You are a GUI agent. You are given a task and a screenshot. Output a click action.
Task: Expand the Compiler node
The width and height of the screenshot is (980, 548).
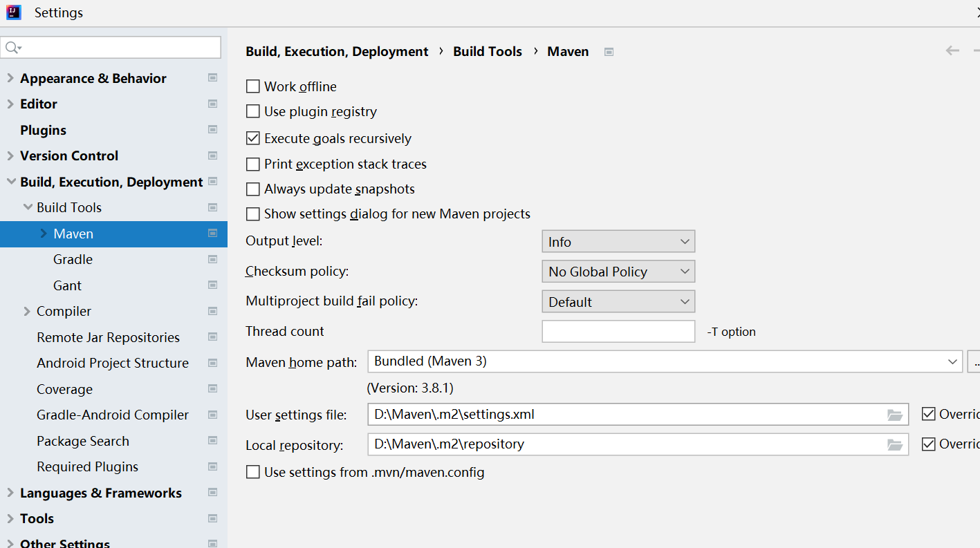click(27, 311)
